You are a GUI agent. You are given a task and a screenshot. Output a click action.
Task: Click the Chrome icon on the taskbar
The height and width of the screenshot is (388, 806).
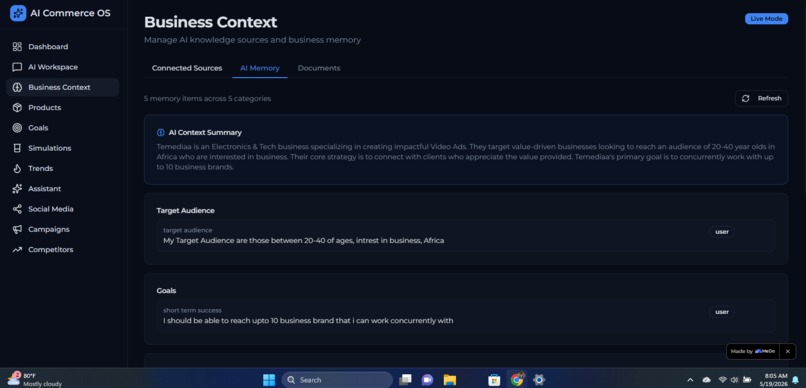517,380
